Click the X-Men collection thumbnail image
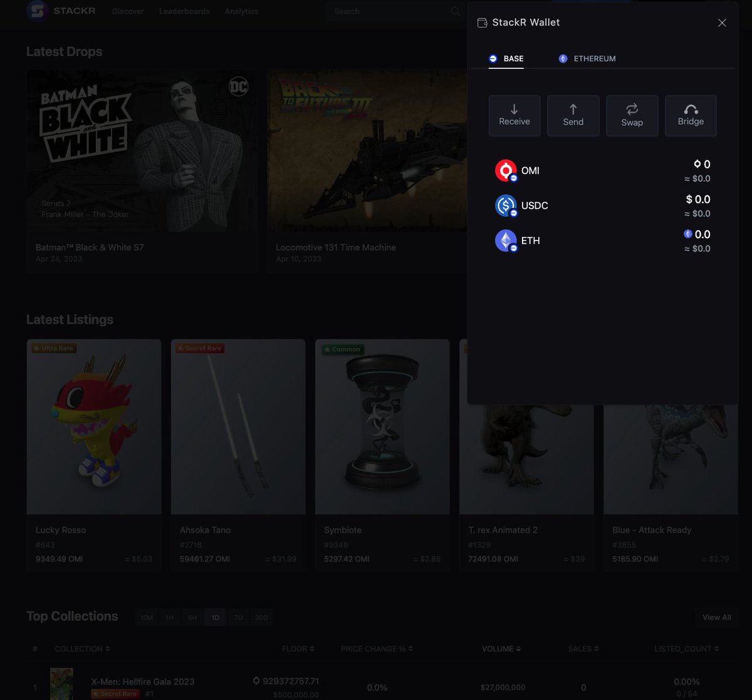The width and height of the screenshot is (752, 700). pos(61,684)
